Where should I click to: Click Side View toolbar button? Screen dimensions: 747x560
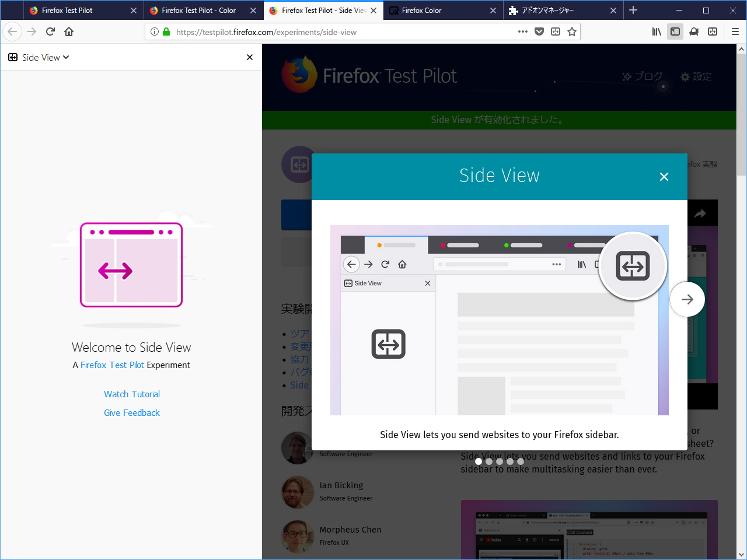pos(713,32)
